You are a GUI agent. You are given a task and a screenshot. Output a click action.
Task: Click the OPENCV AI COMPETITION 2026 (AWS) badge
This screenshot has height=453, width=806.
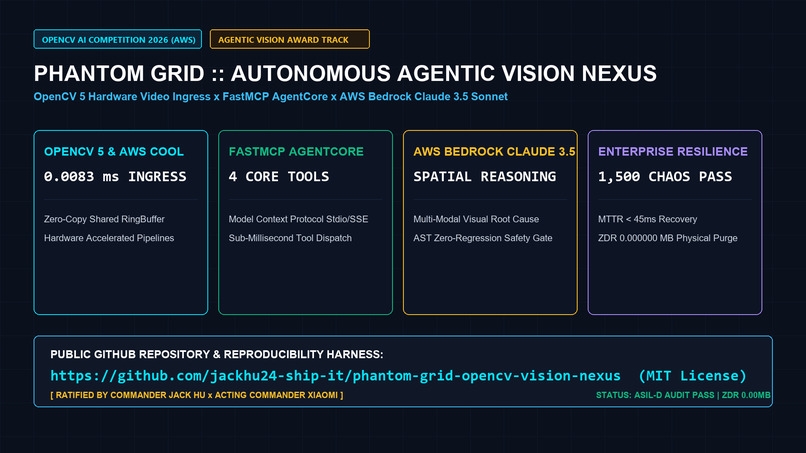(x=118, y=40)
